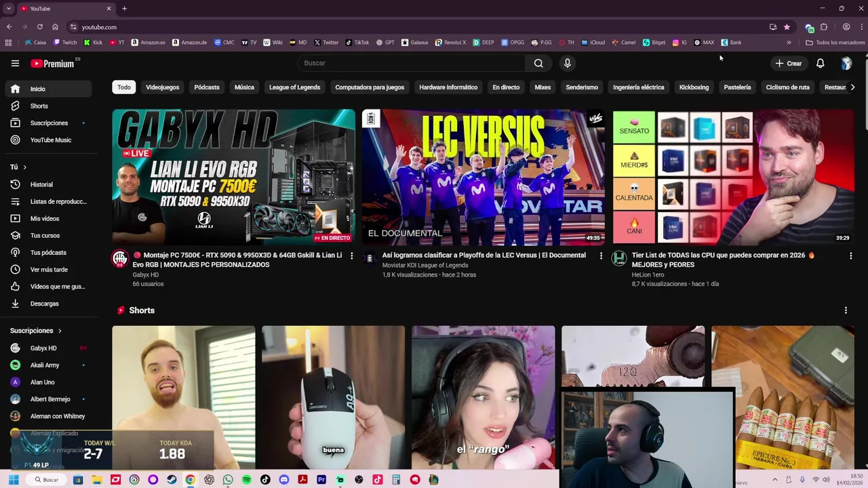Click the search magnifier button
Screen dimensions: 868x488
538,63
